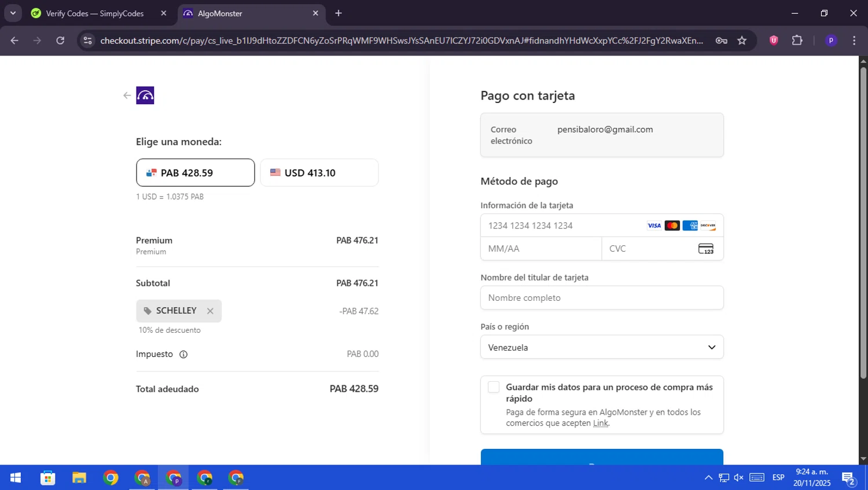This screenshot has height=490, width=868.
Task: Click the network tray icon
Action: [724, 478]
